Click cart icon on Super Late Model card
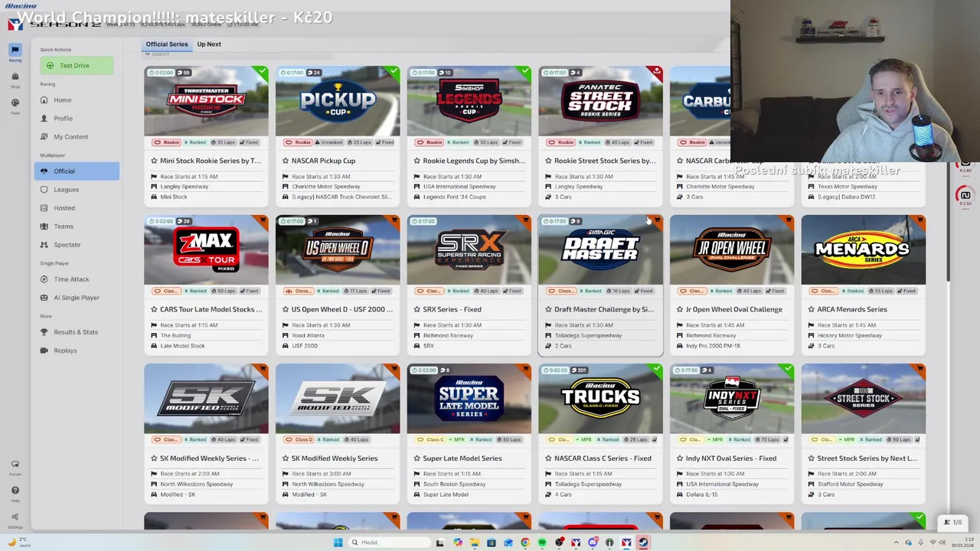Screen dimensions: 980x551 pyautogui.click(x=525, y=370)
